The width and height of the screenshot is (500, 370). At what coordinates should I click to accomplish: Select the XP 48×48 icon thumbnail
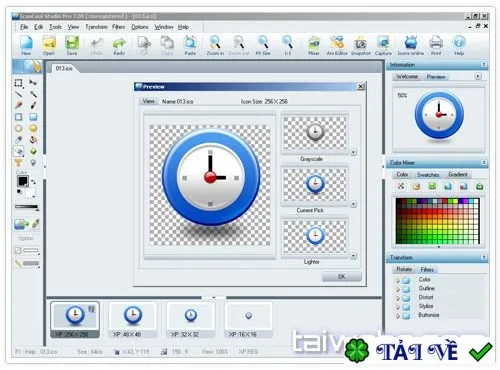pos(133,320)
